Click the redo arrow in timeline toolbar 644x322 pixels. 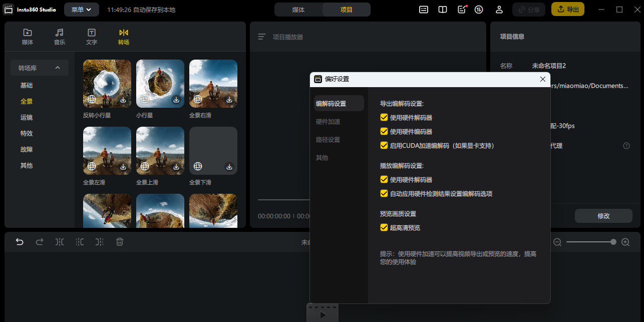[x=40, y=242]
